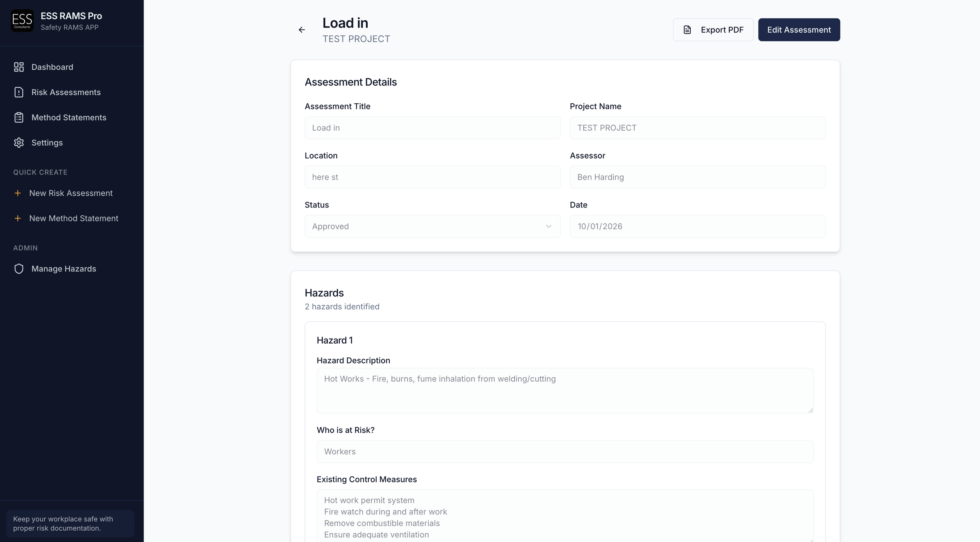Click the Risk Assessments alert icon
This screenshot has height=542, width=980.
pos(19,92)
